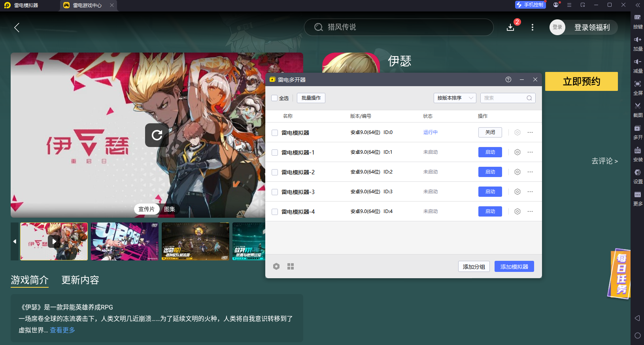Image resolution: width=644 pixels, height=345 pixels.
Task: Click 登录领福利 login rewards
Action: (592, 27)
